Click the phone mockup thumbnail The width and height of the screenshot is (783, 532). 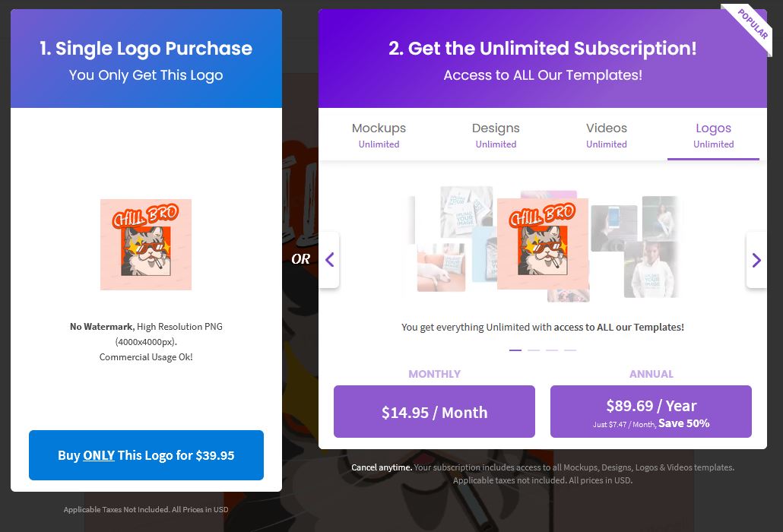pyautogui.click(x=614, y=227)
